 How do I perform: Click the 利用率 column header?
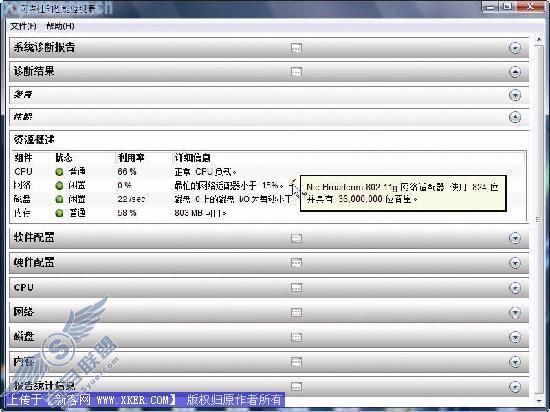tap(131, 158)
